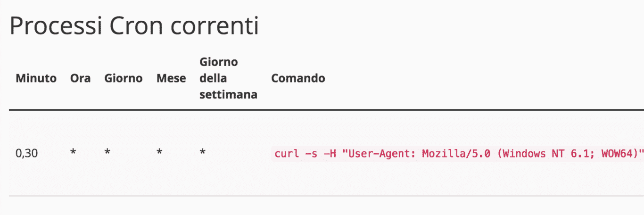Click the 0,30 minute value
Viewport: 644px width, 215px height.
(27, 154)
